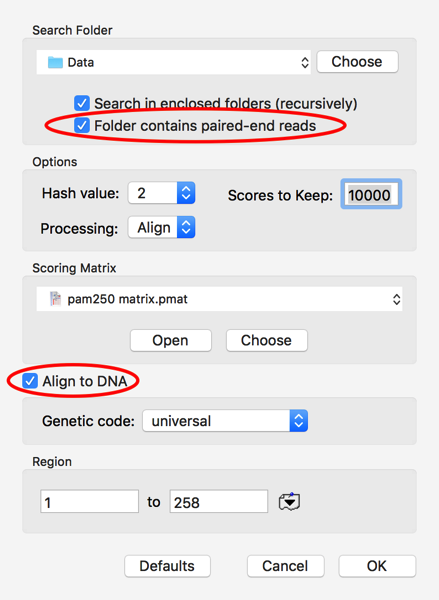Open the Processing Align dropdown
Image resolution: width=439 pixels, height=600 pixels.
(162, 227)
